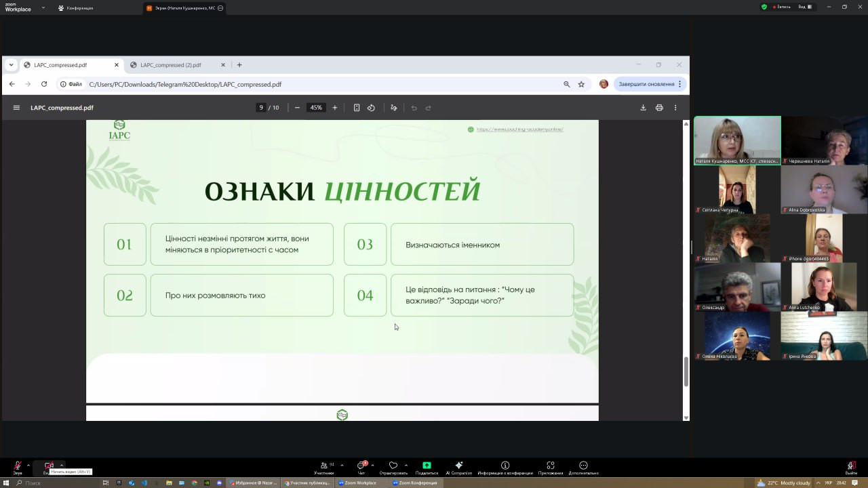Open the Apps panel in Zoom
Screen dimensions: 868x488
tap(550, 466)
